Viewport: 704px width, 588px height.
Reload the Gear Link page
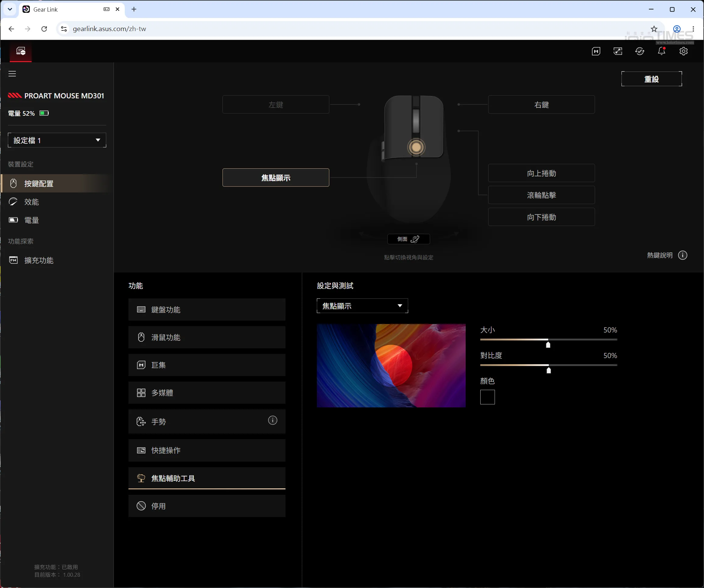[44, 29]
